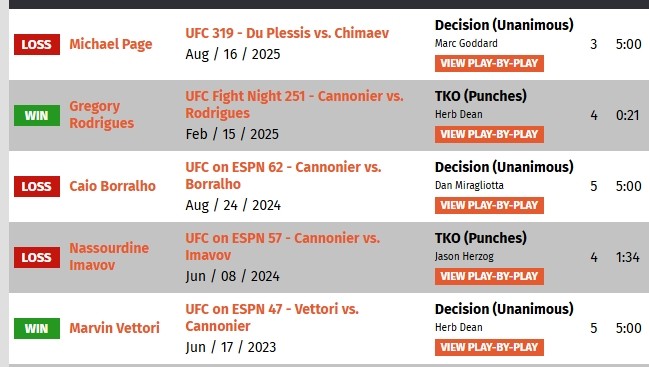Click the WIN badge beside Gregory Rodrigues
Viewport: 649px width, 367px height.
pyautogui.click(x=37, y=115)
